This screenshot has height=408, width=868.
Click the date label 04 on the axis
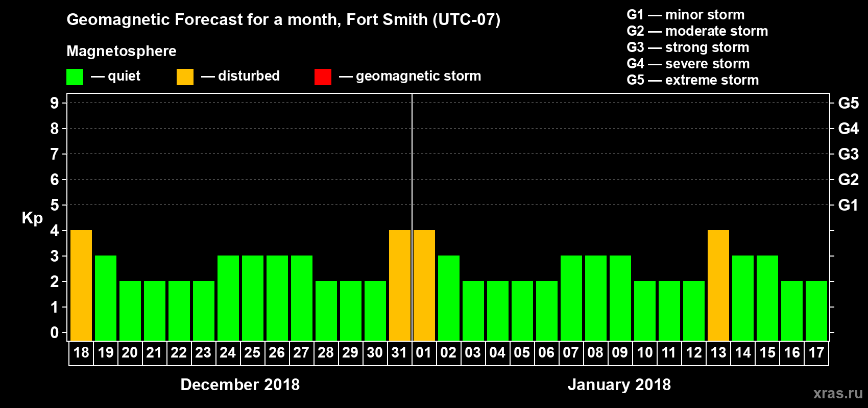497,353
